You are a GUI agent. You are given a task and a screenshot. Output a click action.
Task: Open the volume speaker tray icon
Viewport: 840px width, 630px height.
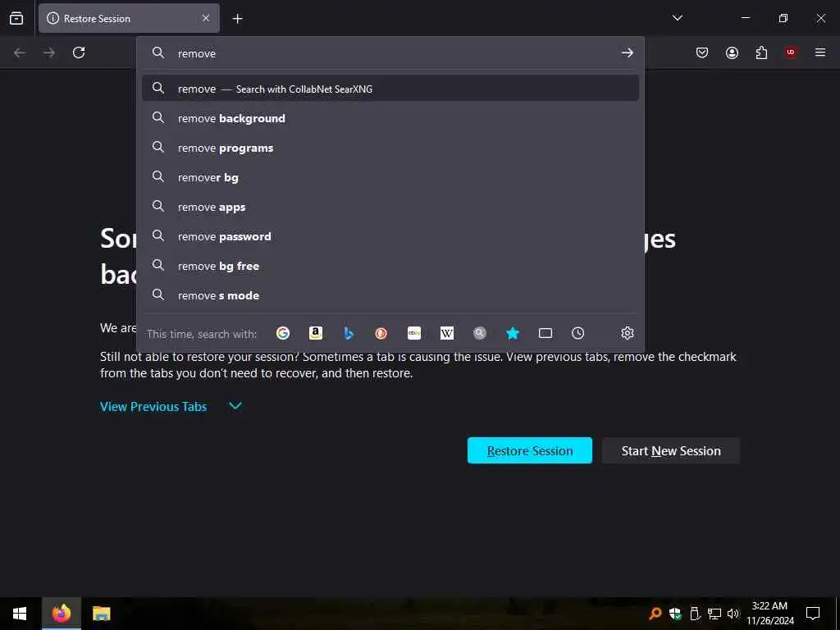[733, 614]
